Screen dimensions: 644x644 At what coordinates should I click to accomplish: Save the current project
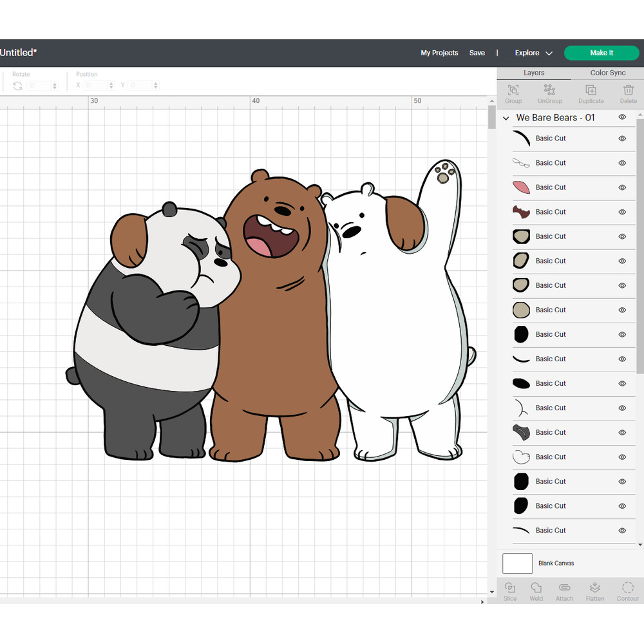(x=477, y=53)
